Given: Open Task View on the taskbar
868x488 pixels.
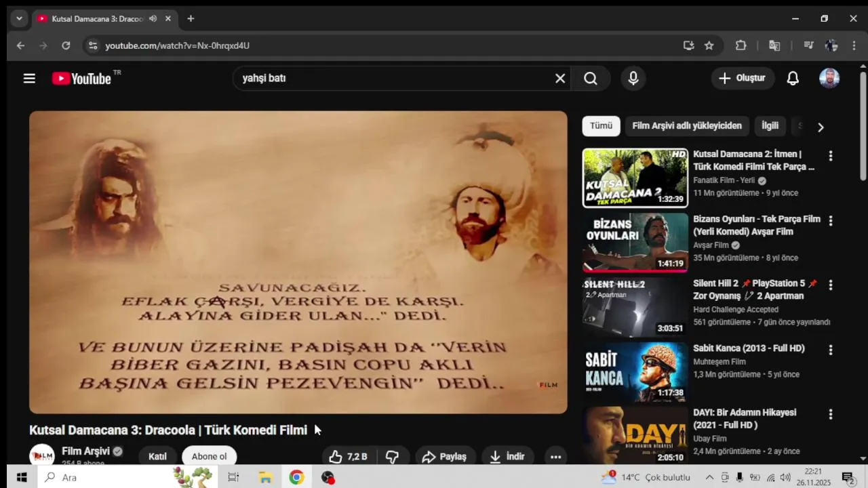Looking at the screenshot, I should [233, 477].
